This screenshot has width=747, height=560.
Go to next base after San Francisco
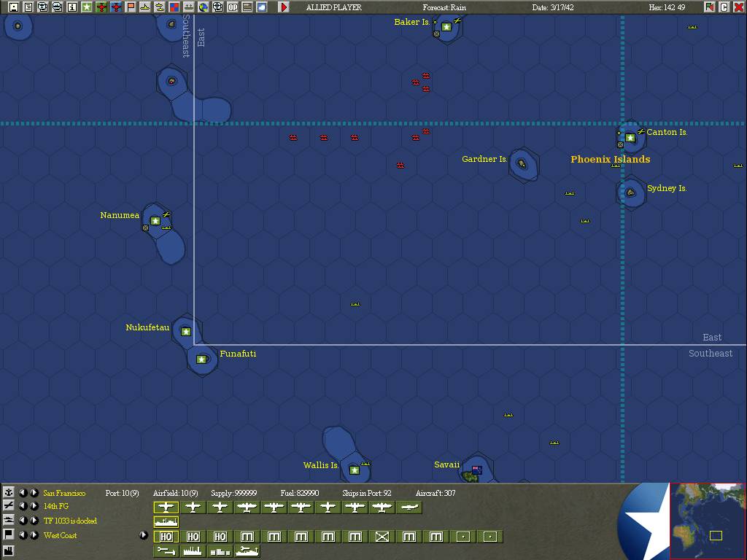point(34,492)
